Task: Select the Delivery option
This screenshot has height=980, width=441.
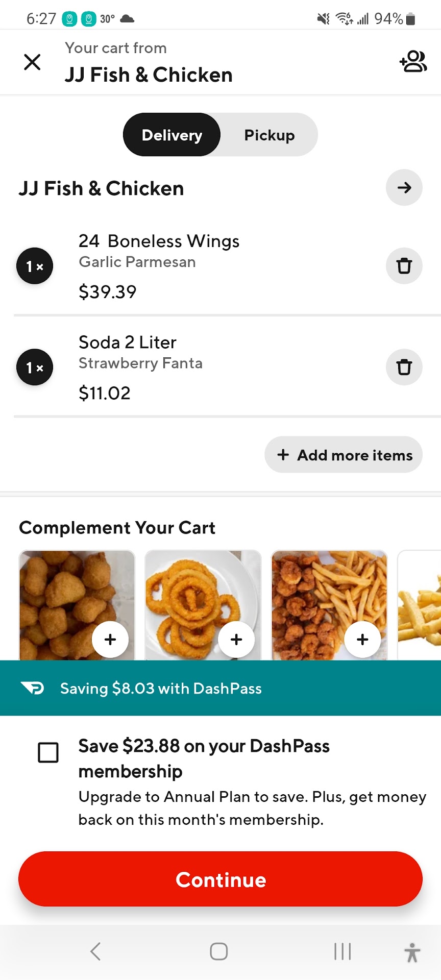Action: click(x=172, y=135)
